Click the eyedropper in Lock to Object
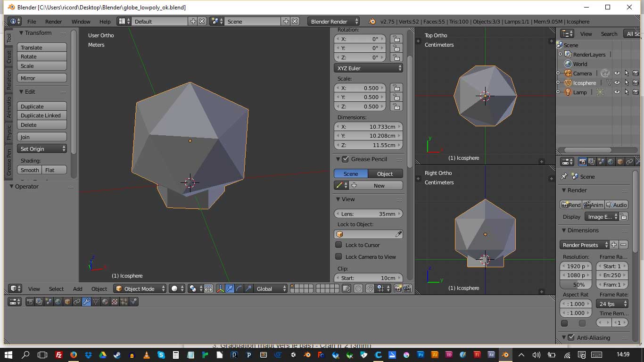Viewport: 644px width, 362px height. point(398,234)
